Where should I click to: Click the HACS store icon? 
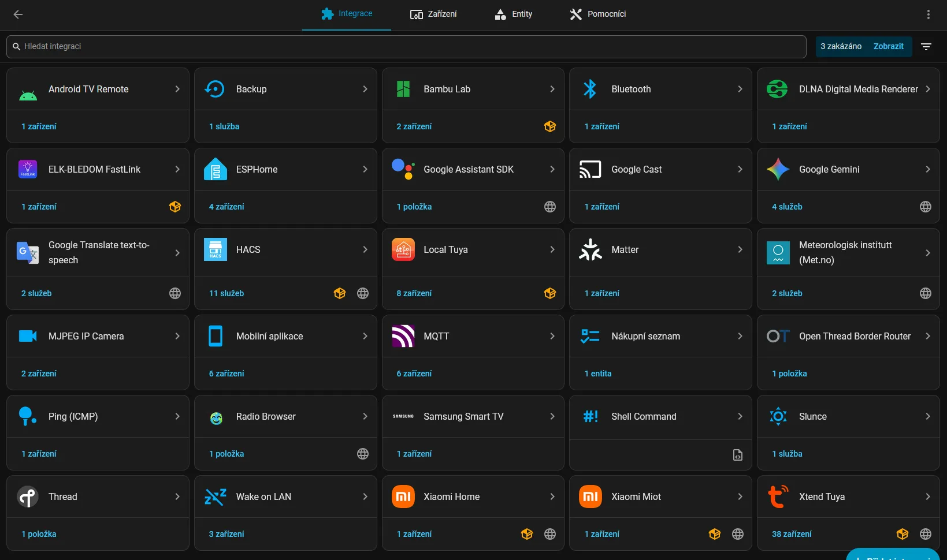click(x=215, y=249)
